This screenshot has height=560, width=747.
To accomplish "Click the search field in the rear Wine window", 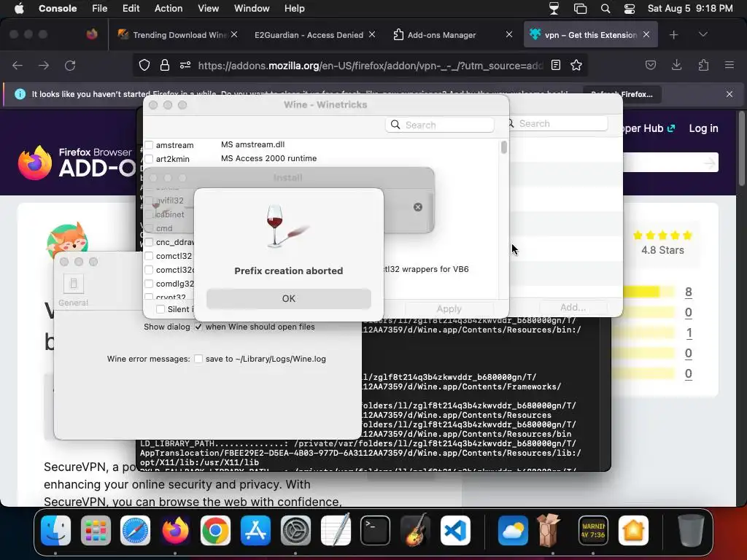I will coord(558,123).
